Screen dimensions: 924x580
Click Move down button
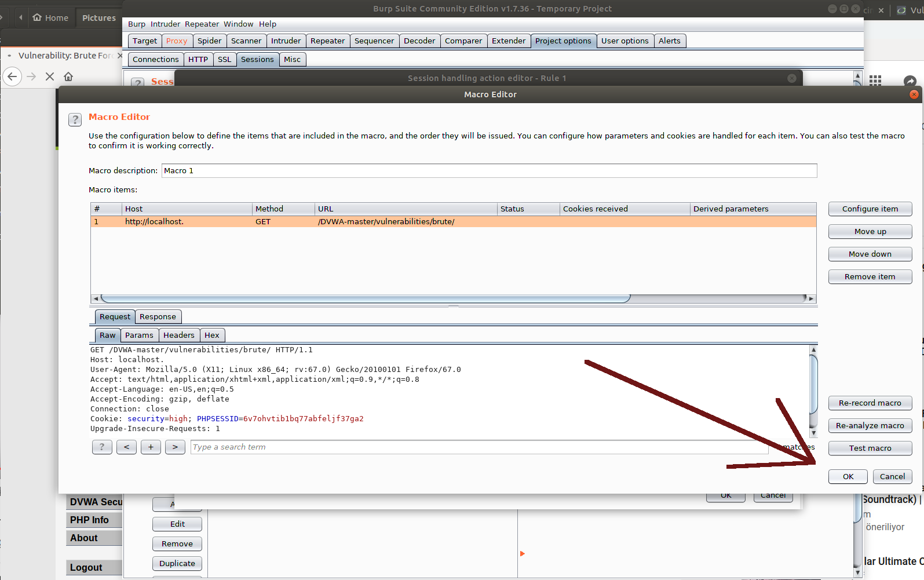coord(870,254)
